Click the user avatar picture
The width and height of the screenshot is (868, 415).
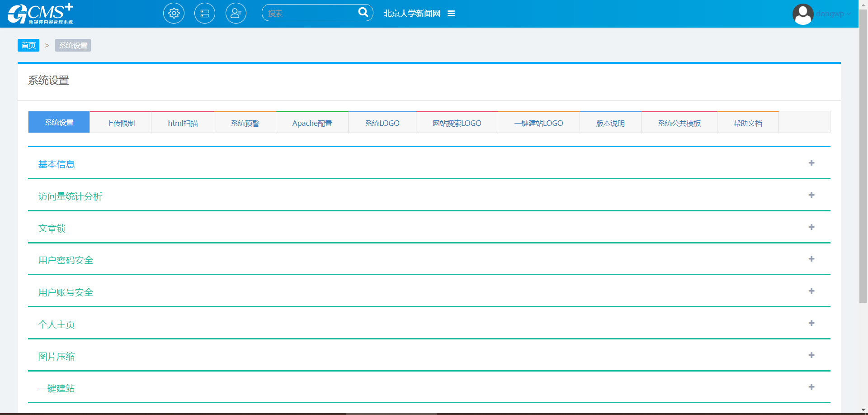pos(803,14)
